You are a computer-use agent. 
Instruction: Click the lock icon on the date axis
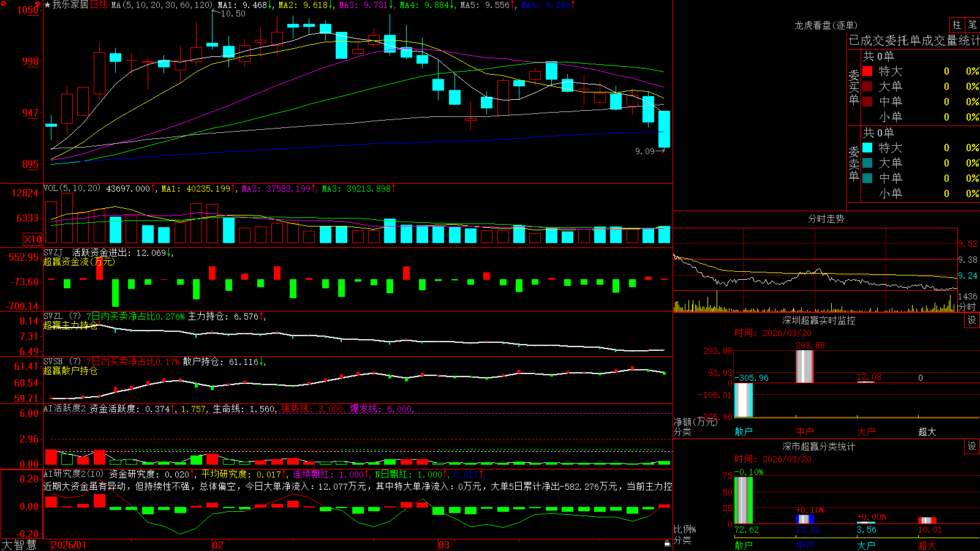668,543
